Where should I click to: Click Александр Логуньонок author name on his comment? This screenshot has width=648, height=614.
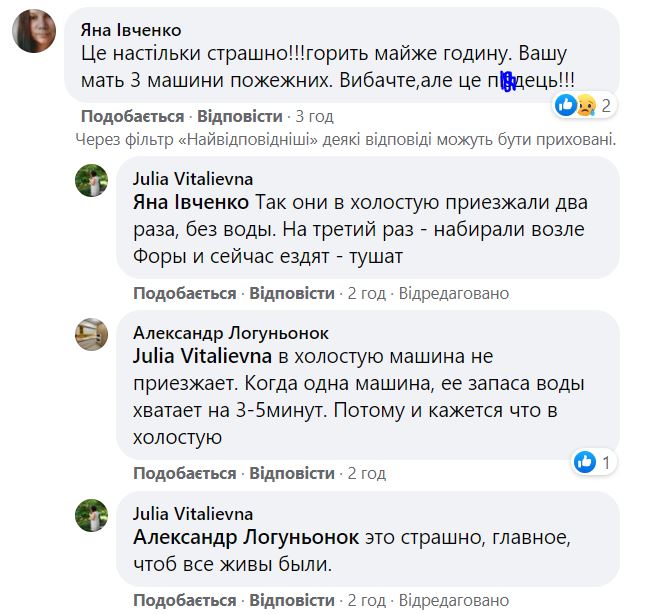pyautogui.click(x=231, y=333)
